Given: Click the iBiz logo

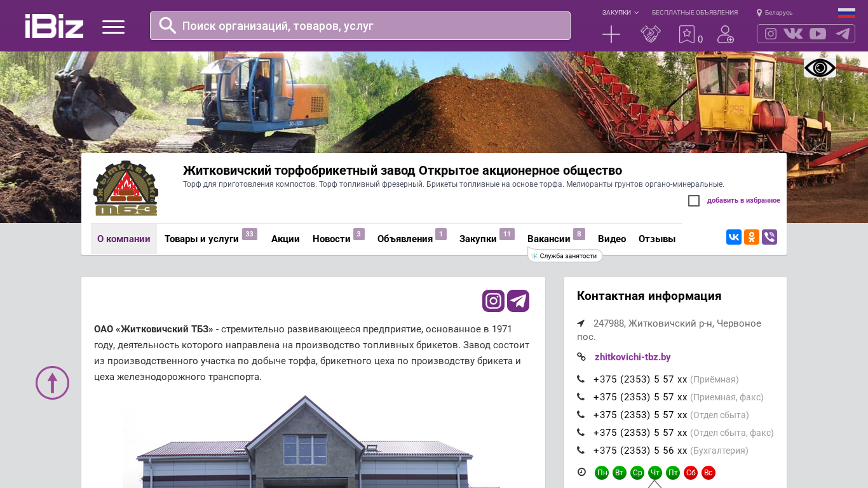Looking at the screenshot, I should (x=54, y=26).
